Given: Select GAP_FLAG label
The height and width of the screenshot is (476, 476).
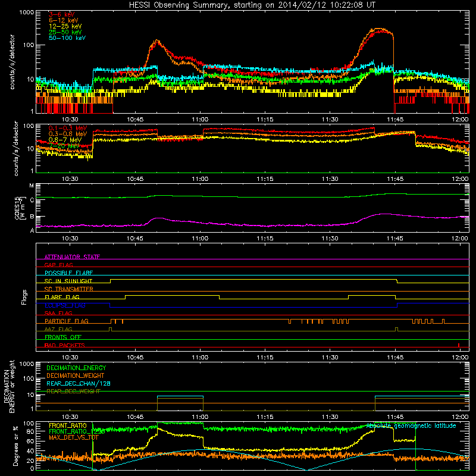Looking at the screenshot, I should coord(58,265).
